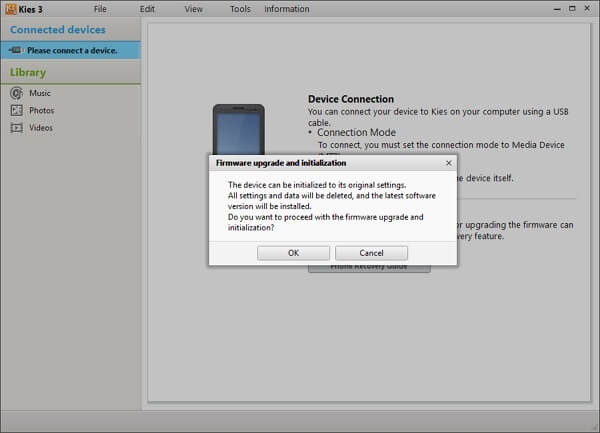Open the Information menu
The width and height of the screenshot is (600, 433).
tap(286, 9)
